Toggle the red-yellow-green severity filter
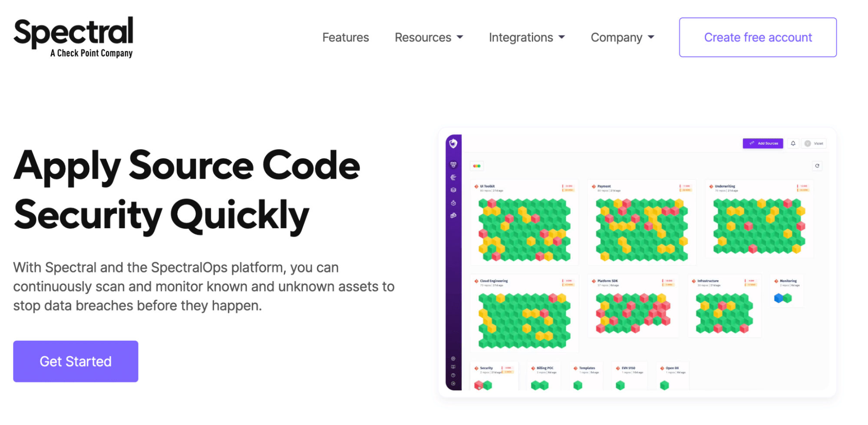 coord(477,166)
